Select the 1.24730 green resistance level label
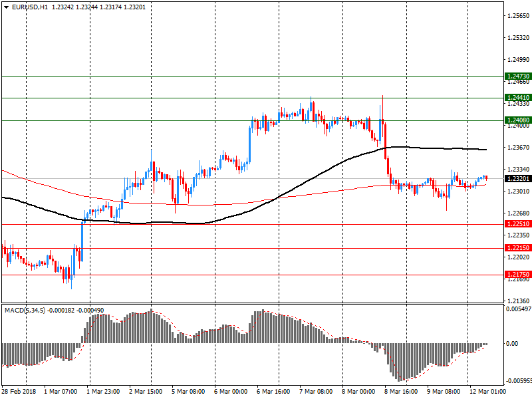Viewport: 532px width, 399px height. click(x=518, y=76)
